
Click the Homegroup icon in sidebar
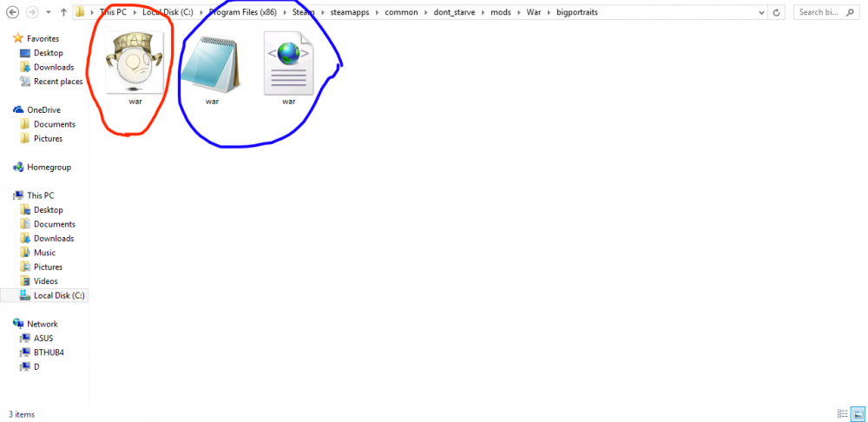[x=18, y=167]
